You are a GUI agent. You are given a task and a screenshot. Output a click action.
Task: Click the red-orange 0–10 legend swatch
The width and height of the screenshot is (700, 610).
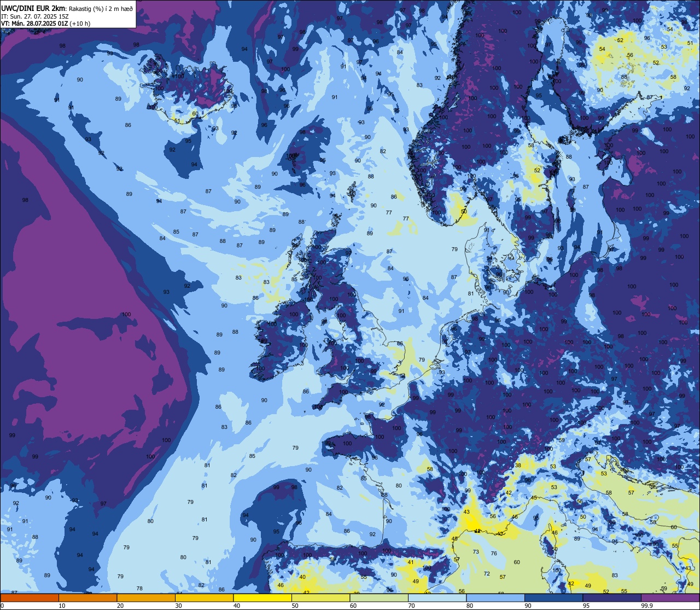coord(30,598)
